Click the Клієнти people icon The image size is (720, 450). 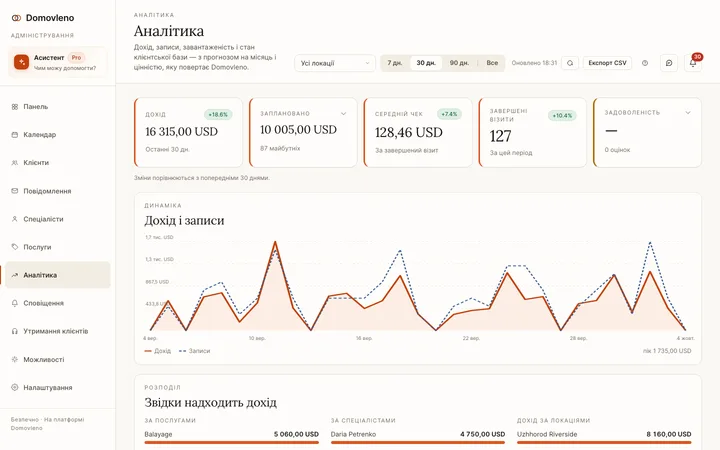(x=15, y=163)
